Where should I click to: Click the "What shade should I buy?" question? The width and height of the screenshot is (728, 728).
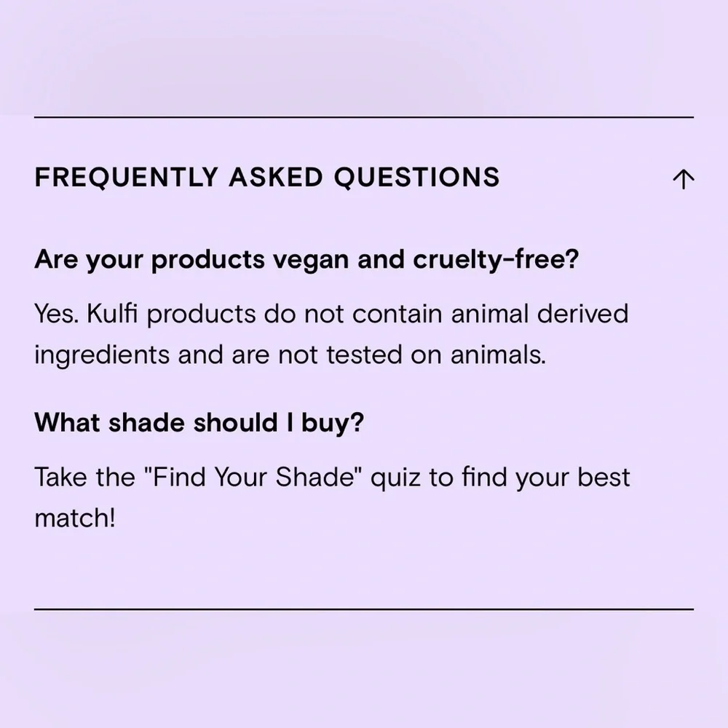(x=199, y=422)
